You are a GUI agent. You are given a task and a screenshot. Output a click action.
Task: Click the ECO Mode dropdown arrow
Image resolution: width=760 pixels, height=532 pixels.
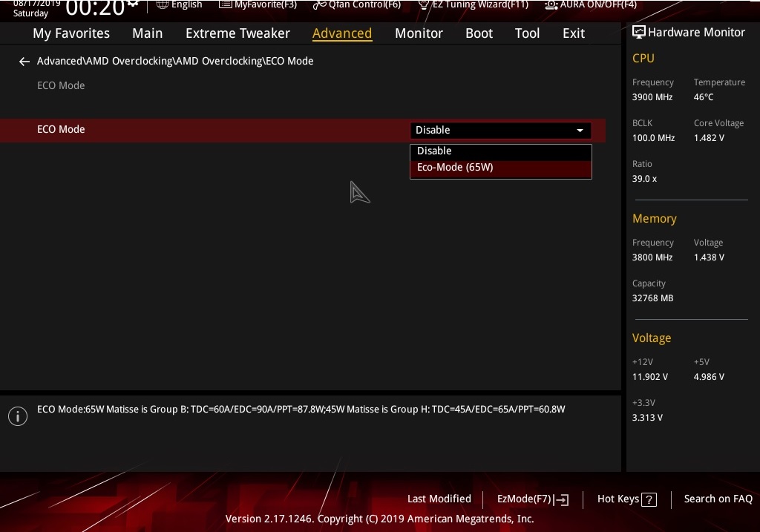point(580,131)
